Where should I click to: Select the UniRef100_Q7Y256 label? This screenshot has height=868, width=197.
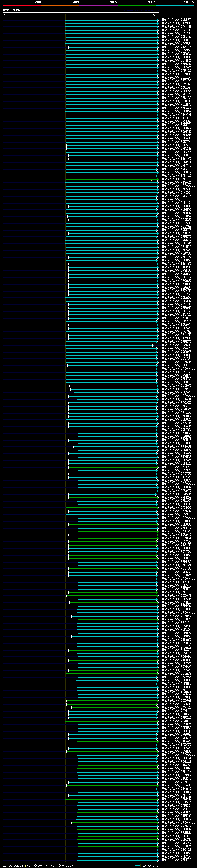177,423
